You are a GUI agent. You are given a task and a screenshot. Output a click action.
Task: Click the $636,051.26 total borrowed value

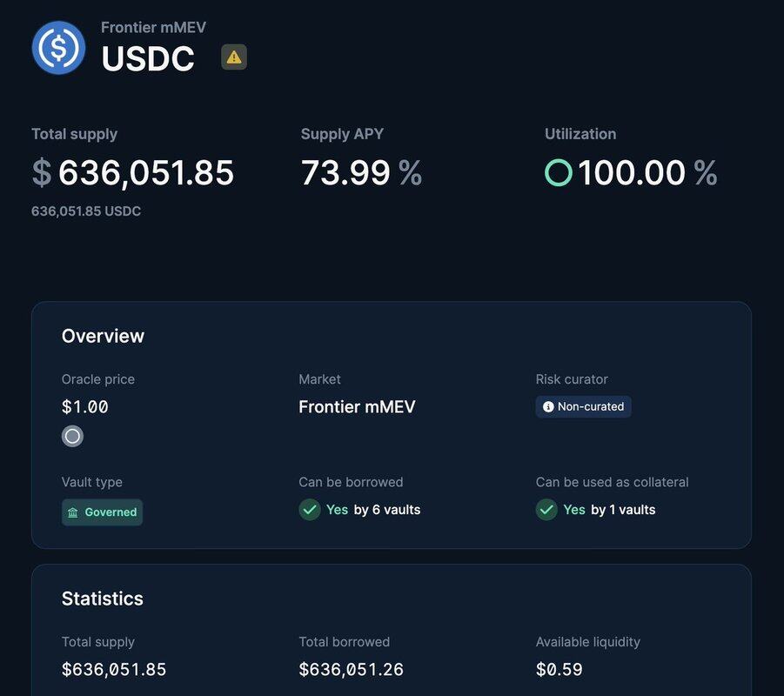click(351, 669)
